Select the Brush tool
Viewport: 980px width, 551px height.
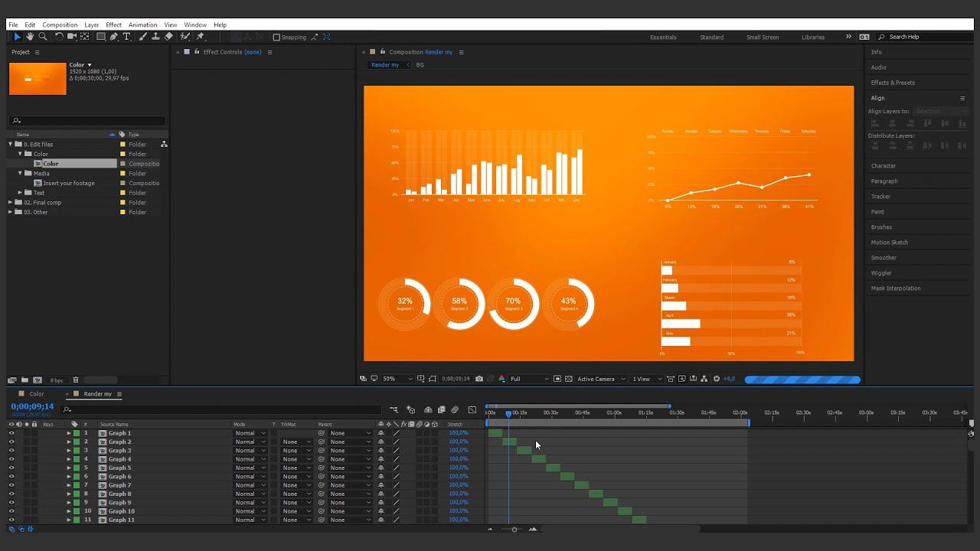pyautogui.click(x=143, y=37)
